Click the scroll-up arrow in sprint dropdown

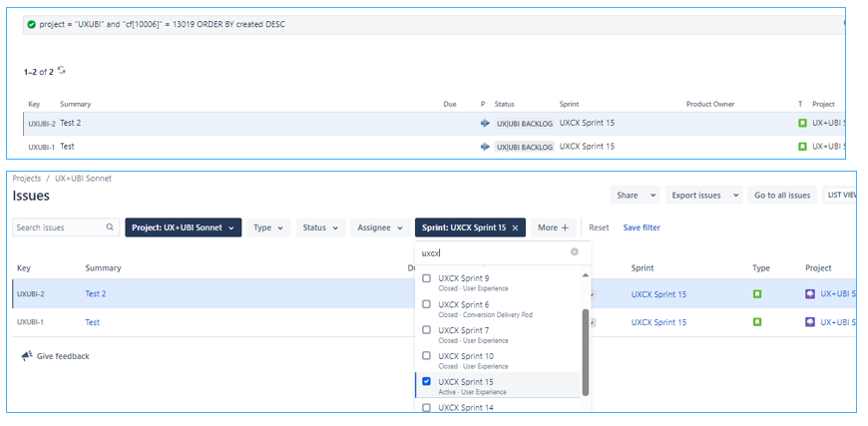pos(585,275)
